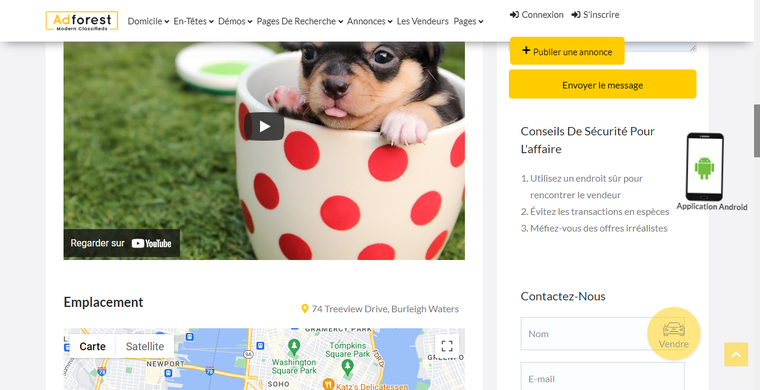The image size is (760, 390).
Task: Click the Connexion login icon
Action: pos(514,15)
